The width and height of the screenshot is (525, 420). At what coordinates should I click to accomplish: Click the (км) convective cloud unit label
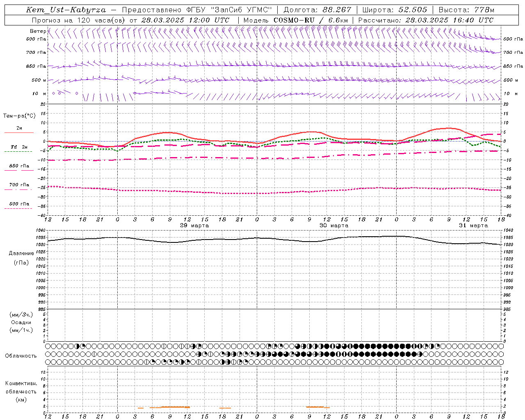click(x=21, y=399)
